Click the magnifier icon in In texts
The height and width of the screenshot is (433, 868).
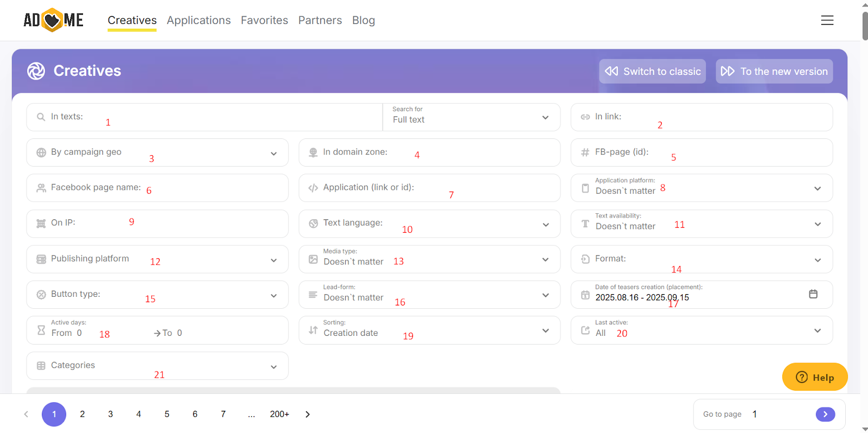tap(41, 117)
